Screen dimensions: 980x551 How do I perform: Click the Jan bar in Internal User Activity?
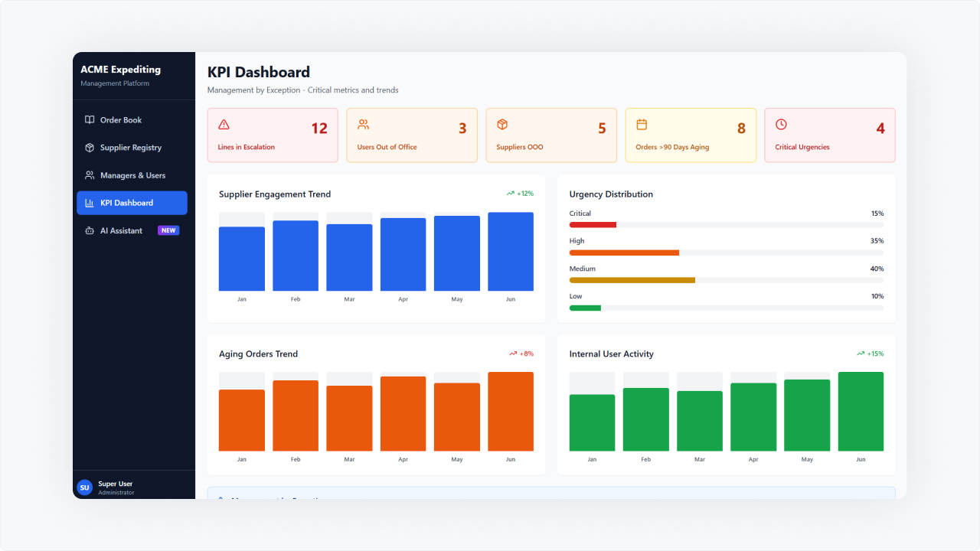[x=592, y=422]
